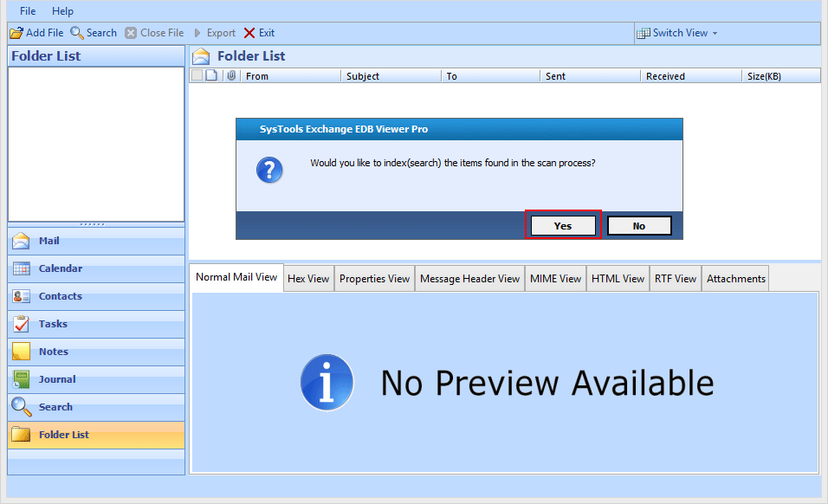Select the Tasks section label
The width and height of the screenshot is (828, 504).
click(53, 324)
